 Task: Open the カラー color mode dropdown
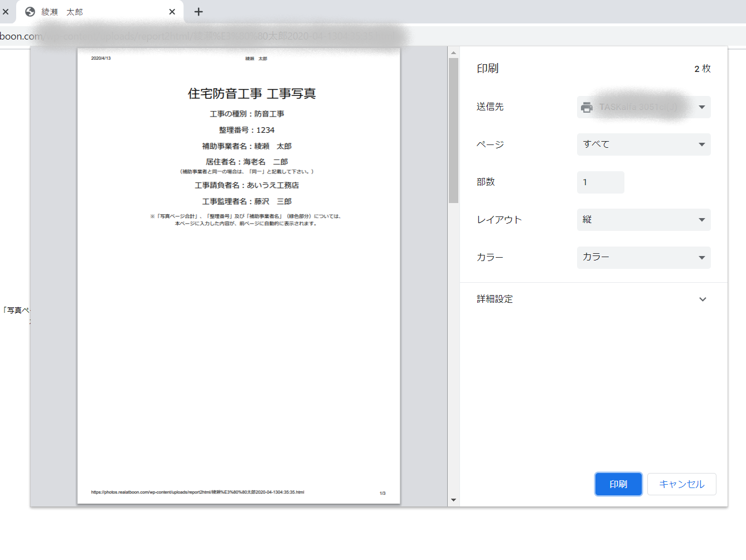click(x=643, y=257)
